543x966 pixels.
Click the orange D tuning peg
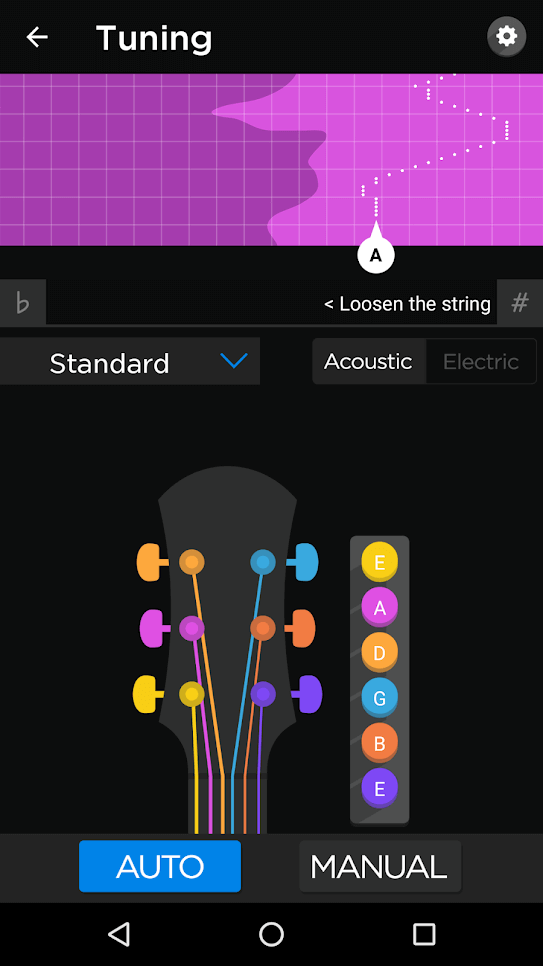(152, 562)
